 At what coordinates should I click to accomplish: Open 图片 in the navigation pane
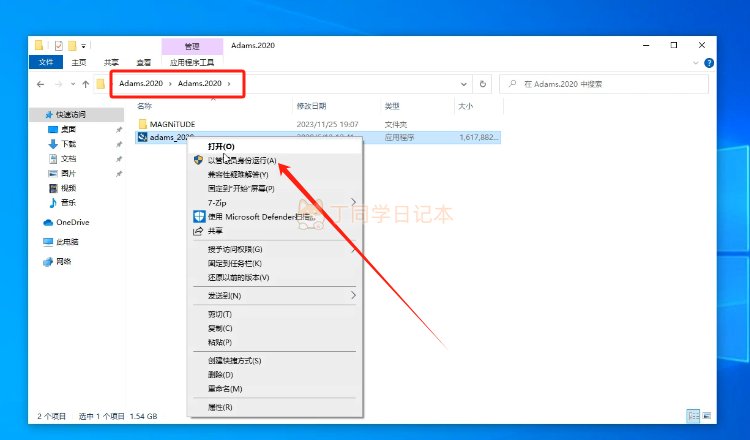(68, 174)
